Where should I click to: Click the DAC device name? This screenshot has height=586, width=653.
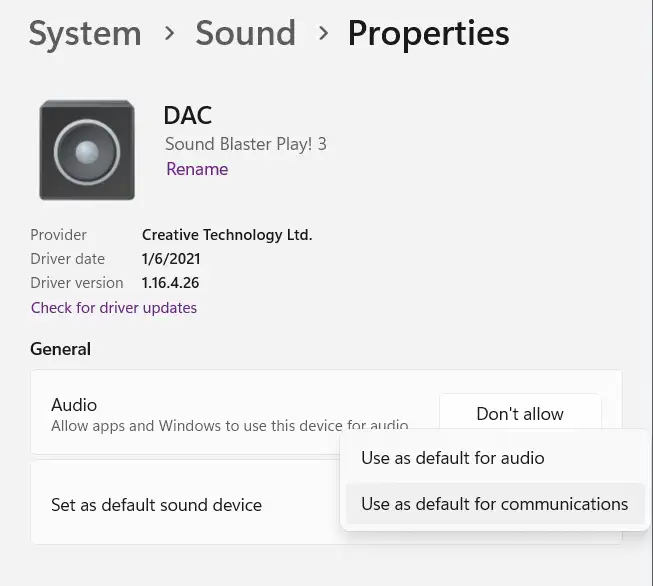point(188,117)
